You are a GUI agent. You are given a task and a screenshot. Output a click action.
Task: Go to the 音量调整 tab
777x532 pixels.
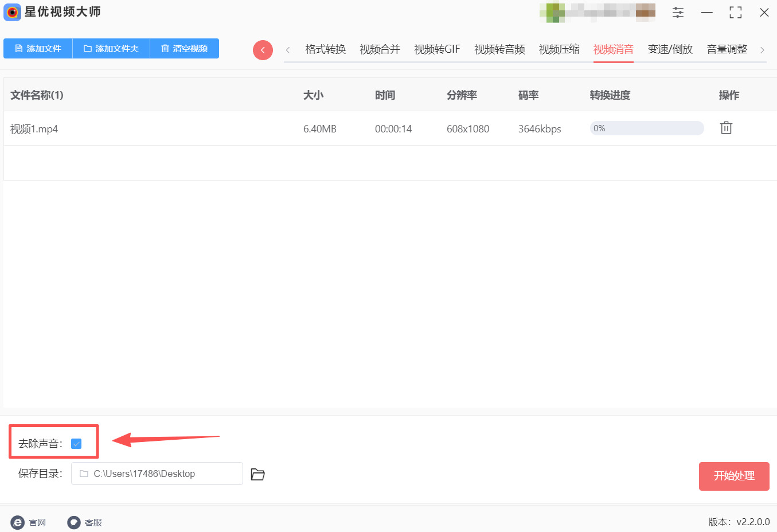click(727, 49)
